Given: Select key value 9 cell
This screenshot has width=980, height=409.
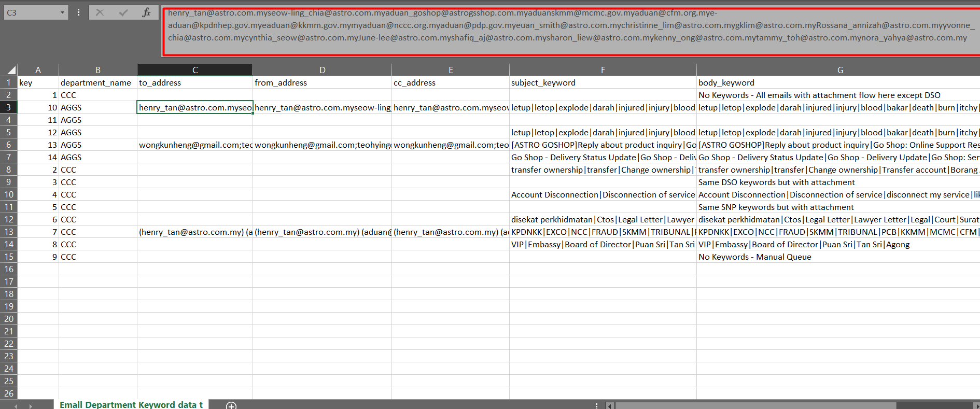Looking at the screenshot, I should [x=38, y=257].
